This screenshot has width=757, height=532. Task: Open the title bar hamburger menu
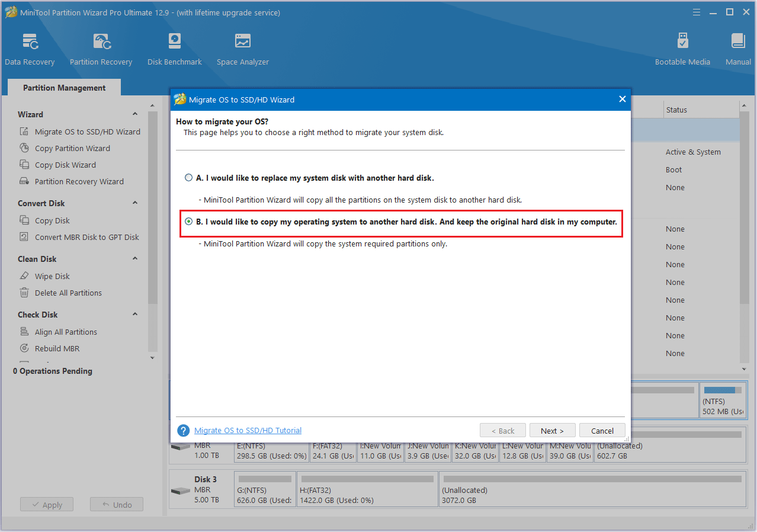pos(697,12)
